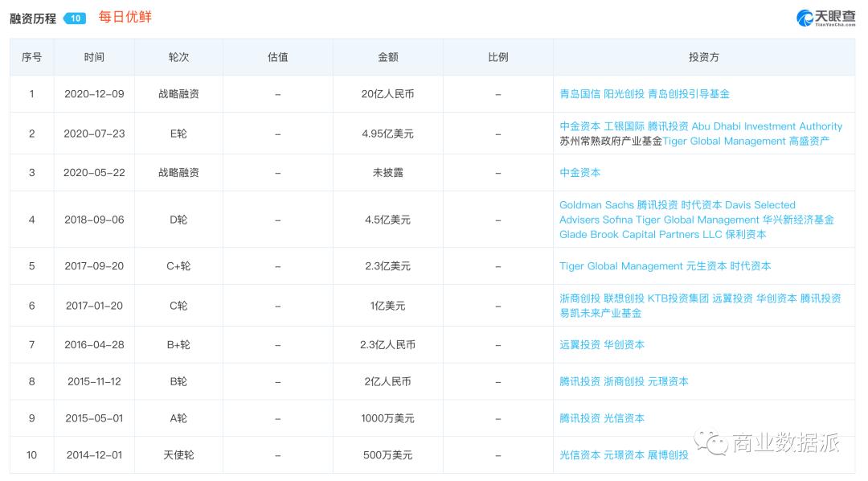The height and width of the screenshot is (481, 868).
Task: Click the 金额 column header
Action: 387,58
